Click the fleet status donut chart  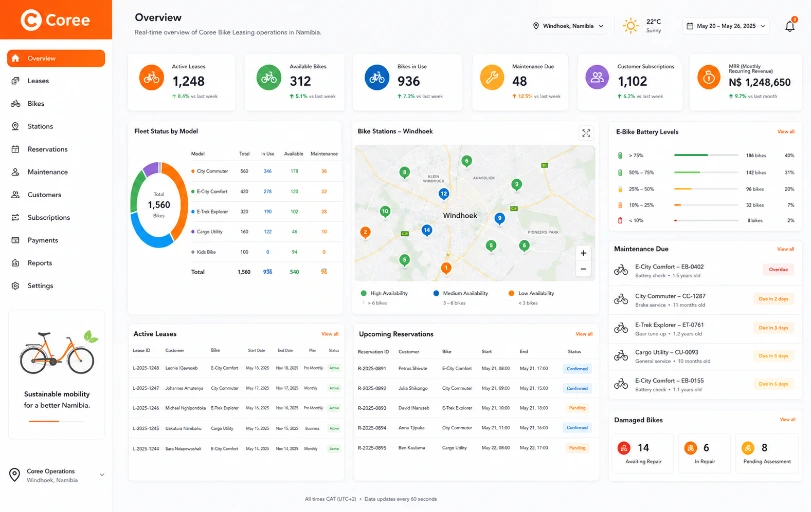click(x=159, y=205)
